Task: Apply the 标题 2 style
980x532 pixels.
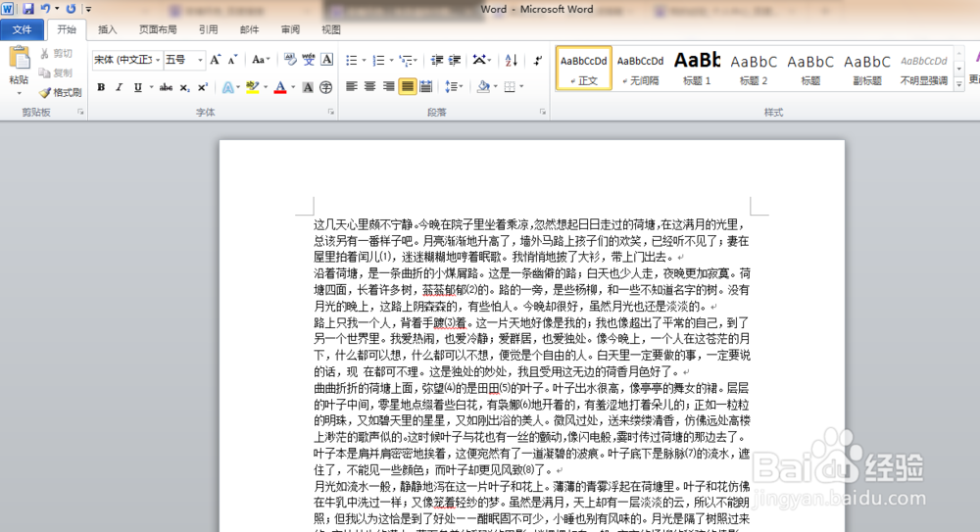Action: [x=754, y=69]
